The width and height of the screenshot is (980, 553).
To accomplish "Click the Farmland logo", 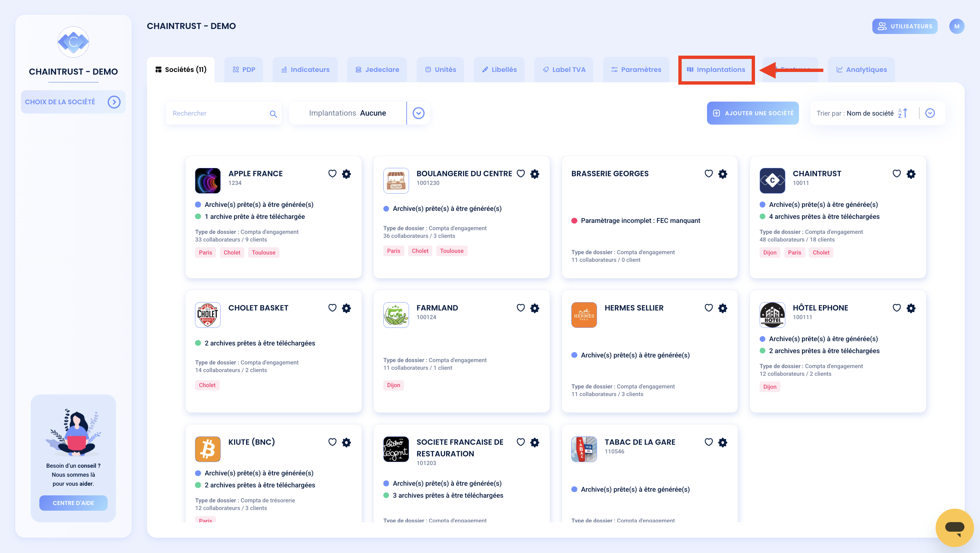I will coord(396,315).
